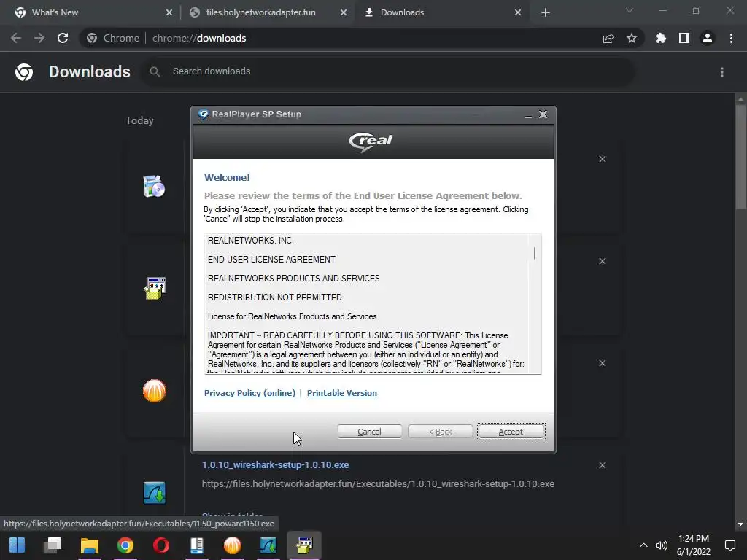Image resolution: width=747 pixels, height=560 pixels.
Task: Share this page icon
Action: (608, 38)
